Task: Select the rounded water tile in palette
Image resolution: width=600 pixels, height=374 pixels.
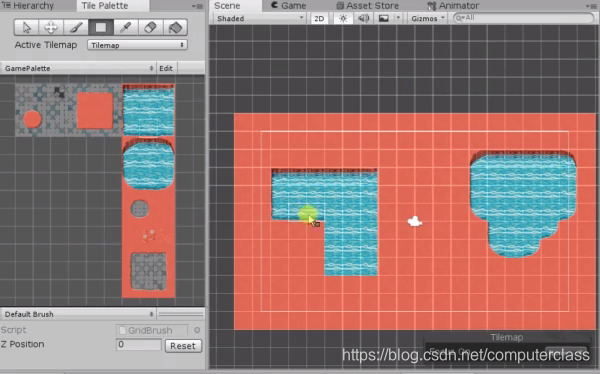Action: (148, 165)
